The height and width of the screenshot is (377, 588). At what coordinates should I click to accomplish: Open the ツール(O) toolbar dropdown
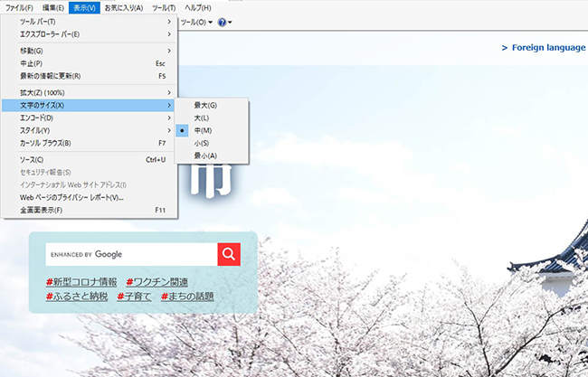(x=196, y=22)
